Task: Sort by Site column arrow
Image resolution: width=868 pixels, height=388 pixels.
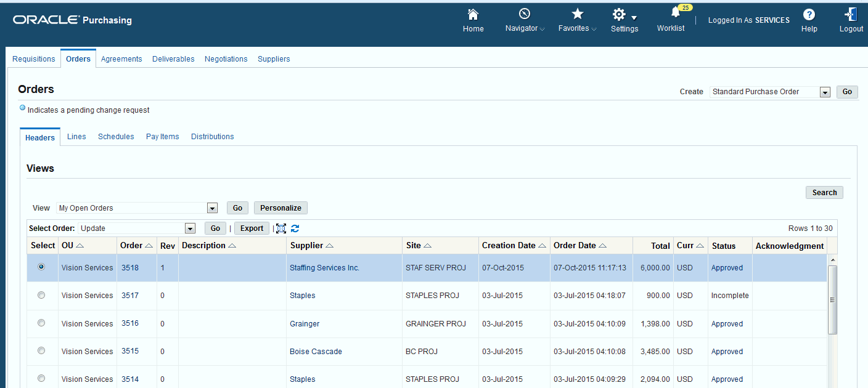Action: click(427, 246)
